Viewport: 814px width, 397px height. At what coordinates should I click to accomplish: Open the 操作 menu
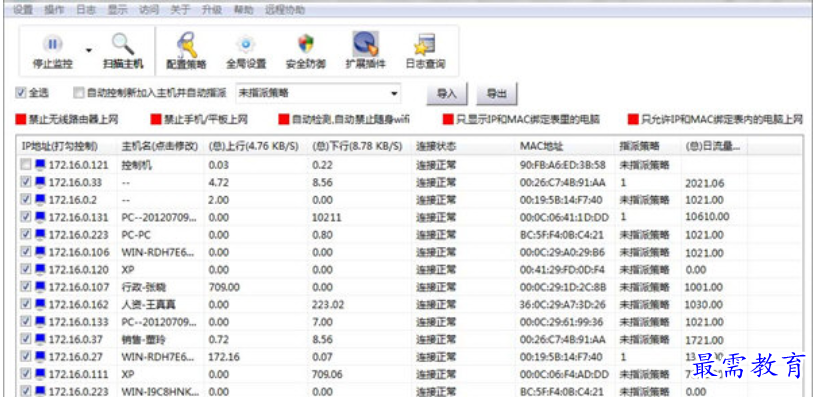(55, 10)
